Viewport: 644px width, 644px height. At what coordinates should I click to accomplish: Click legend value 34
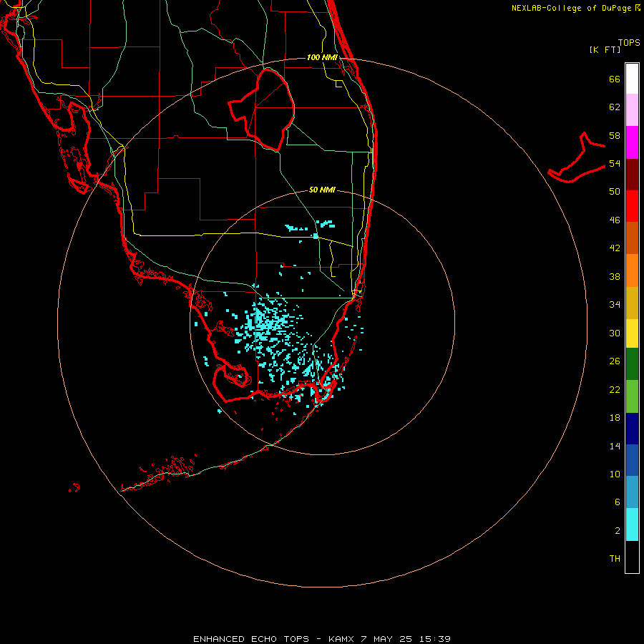(x=615, y=305)
